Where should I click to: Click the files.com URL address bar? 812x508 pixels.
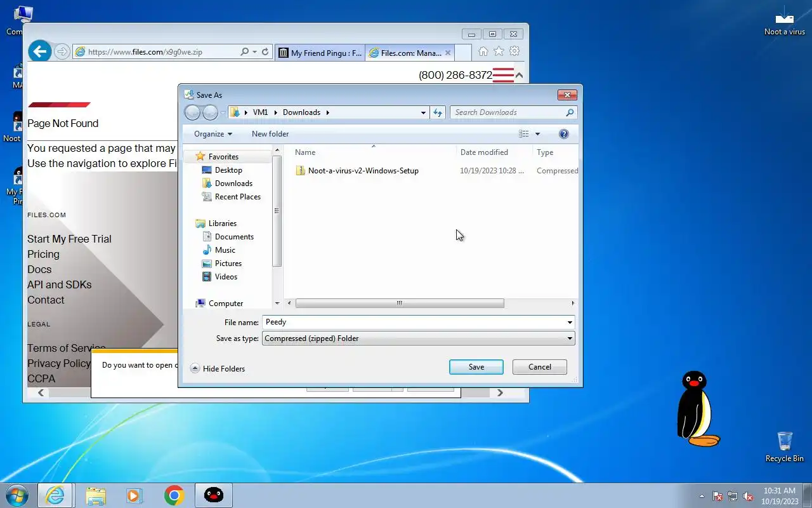[x=157, y=52]
